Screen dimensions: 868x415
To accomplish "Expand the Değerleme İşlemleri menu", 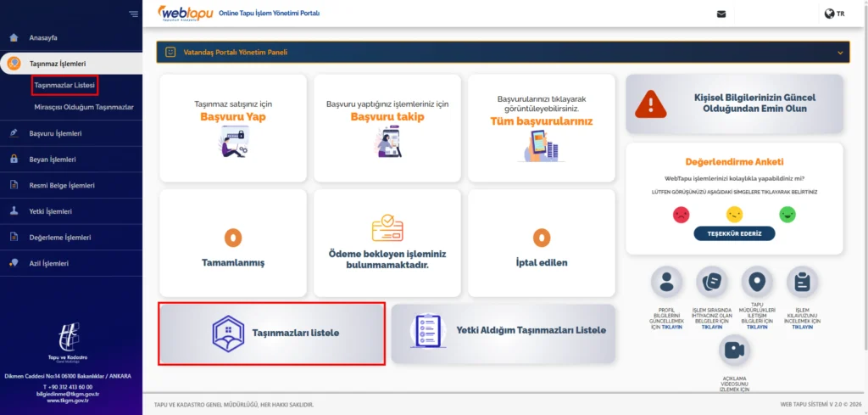I will point(71,237).
